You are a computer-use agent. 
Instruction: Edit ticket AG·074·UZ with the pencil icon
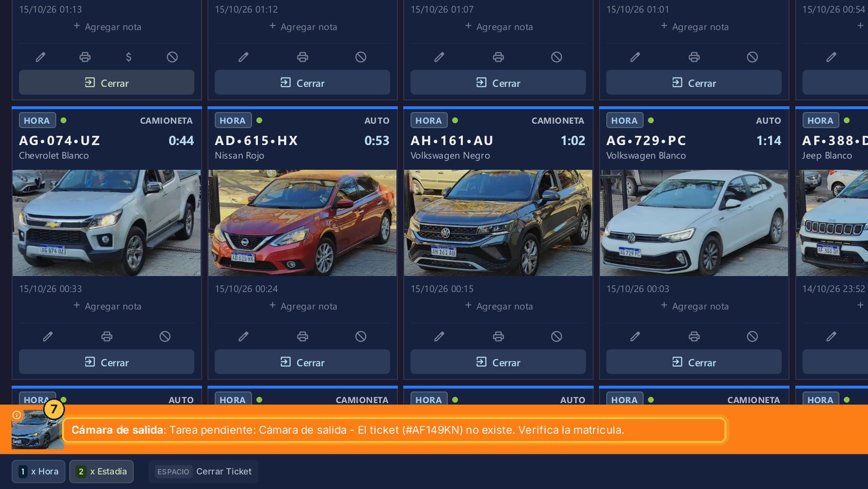48,336
